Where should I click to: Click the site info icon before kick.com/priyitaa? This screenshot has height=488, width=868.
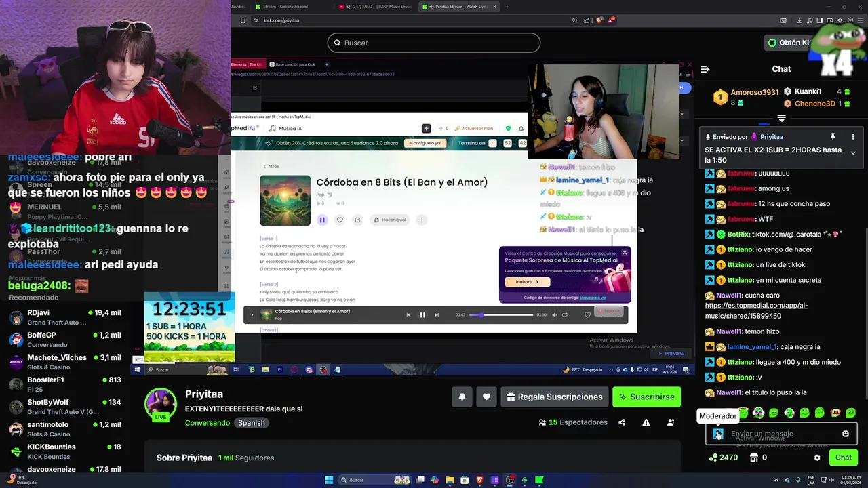[x=256, y=20]
